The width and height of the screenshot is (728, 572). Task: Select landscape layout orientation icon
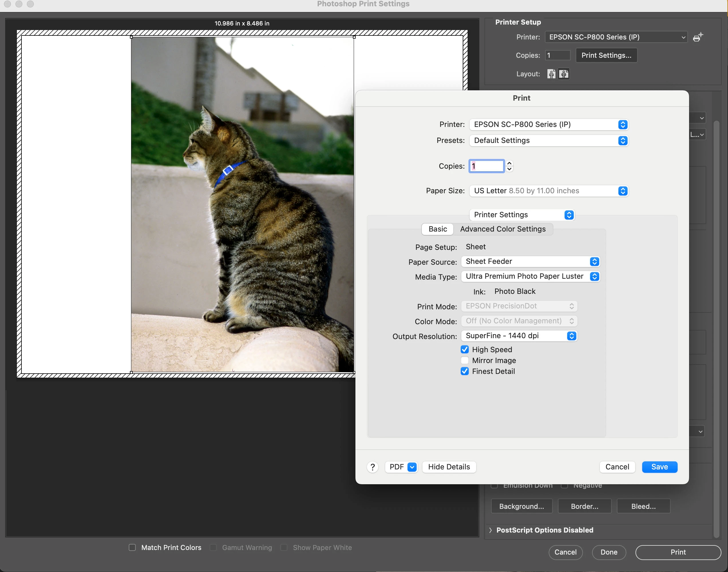pos(564,74)
